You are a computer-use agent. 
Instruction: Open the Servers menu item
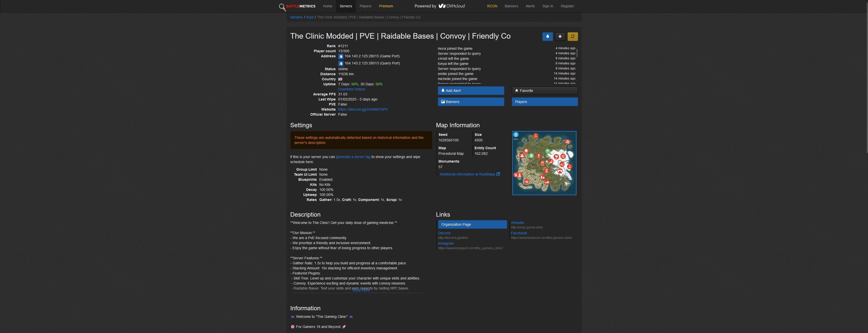pyautogui.click(x=346, y=6)
